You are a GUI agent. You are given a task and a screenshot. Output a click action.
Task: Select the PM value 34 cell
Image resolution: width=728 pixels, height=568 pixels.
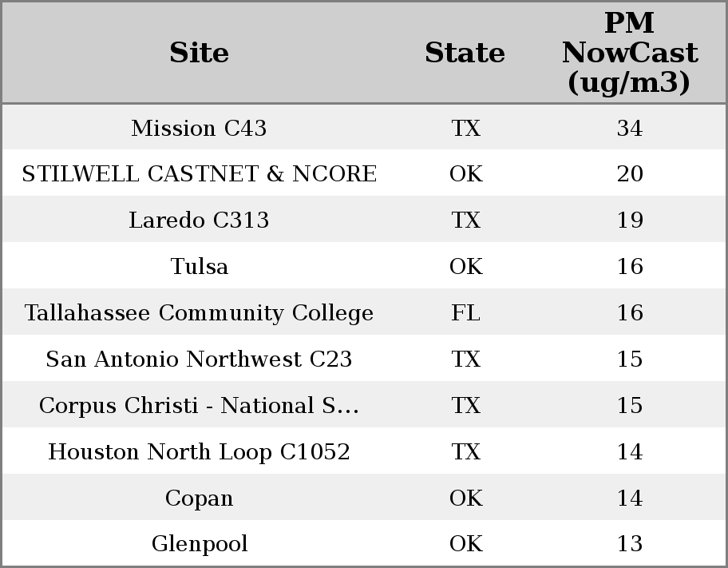pos(629,128)
